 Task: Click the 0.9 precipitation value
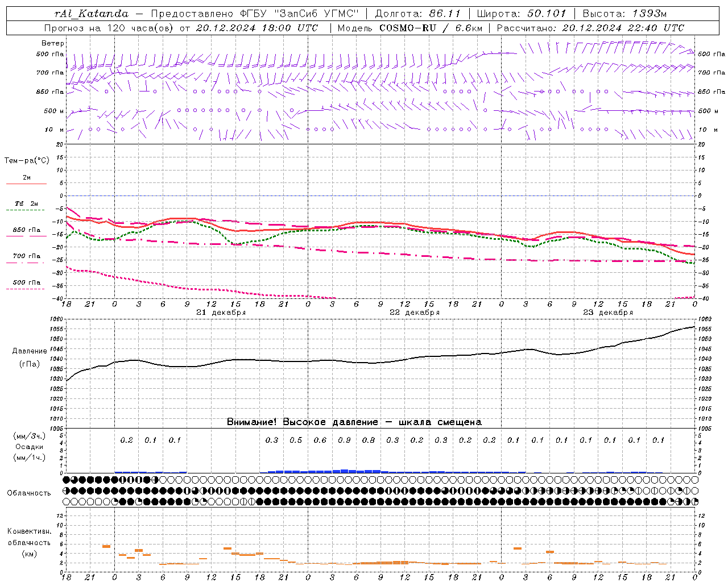point(344,440)
